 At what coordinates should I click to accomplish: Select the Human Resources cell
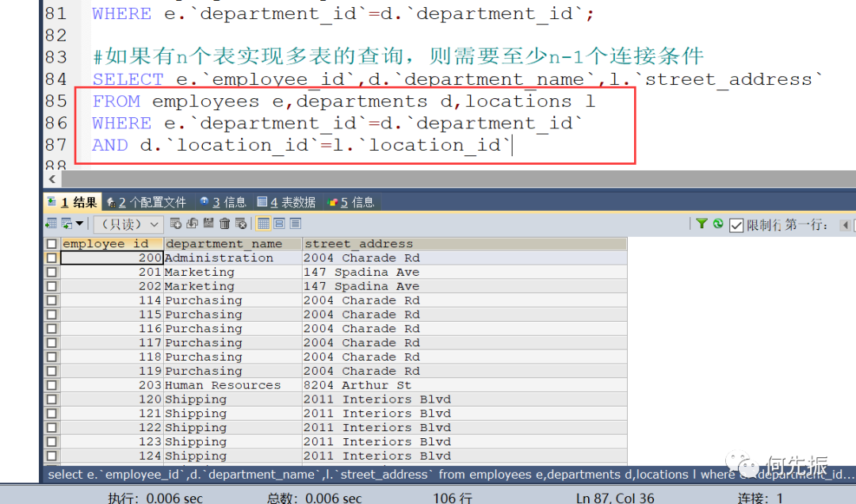(x=233, y=385)
